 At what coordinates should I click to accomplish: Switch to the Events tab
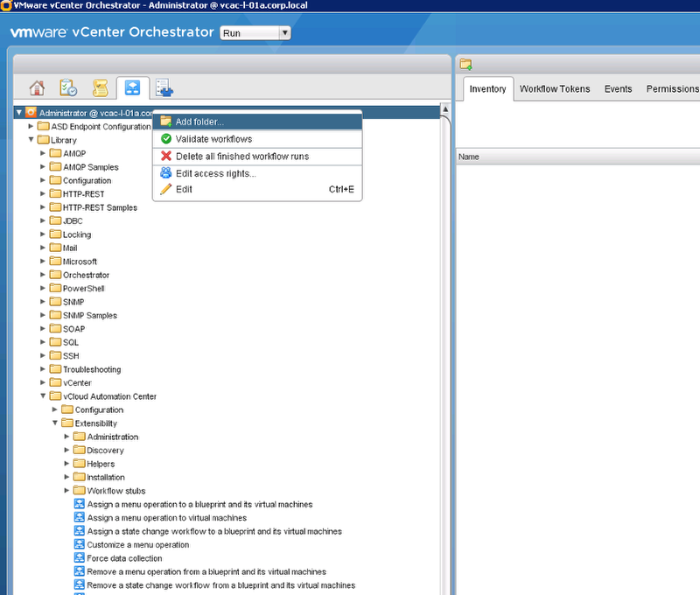coord(618,89)
